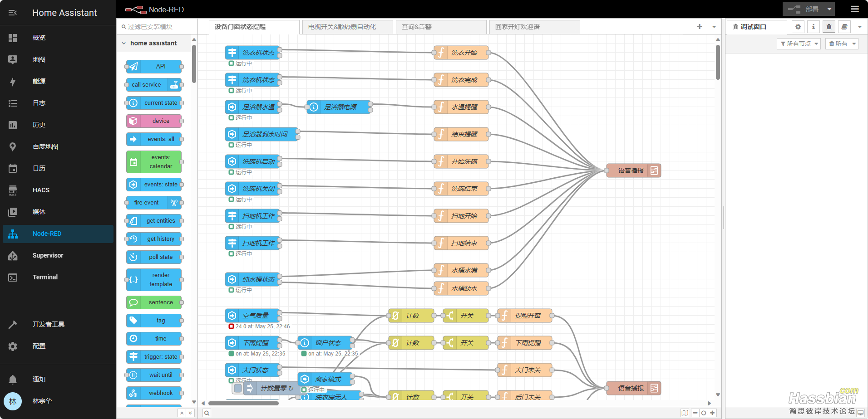
Task: Reset the canvas zoom level
Action: click(x=704, y=413)
